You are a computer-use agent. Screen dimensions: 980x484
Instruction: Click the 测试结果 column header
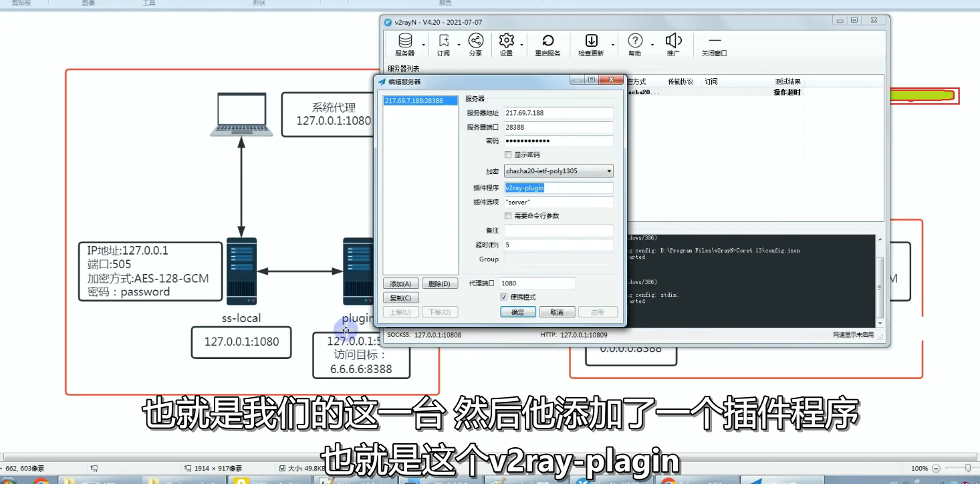[787, 82]
